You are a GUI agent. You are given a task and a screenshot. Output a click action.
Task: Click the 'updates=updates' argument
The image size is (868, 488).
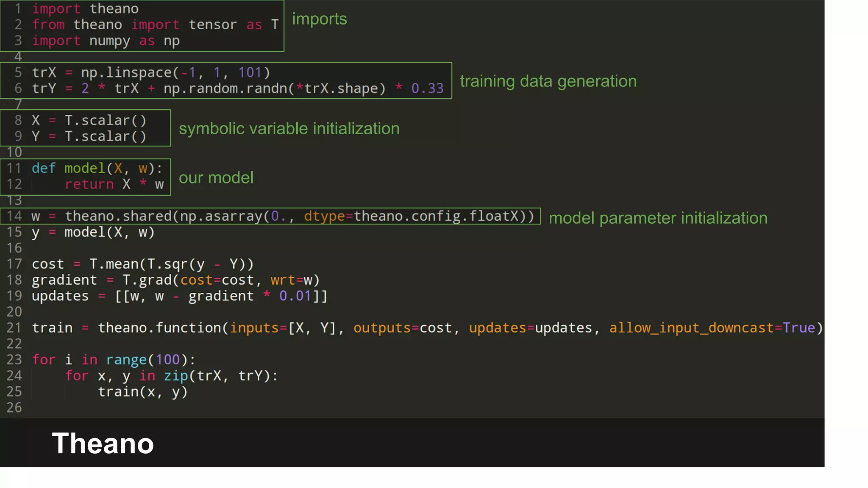[531, 328]
